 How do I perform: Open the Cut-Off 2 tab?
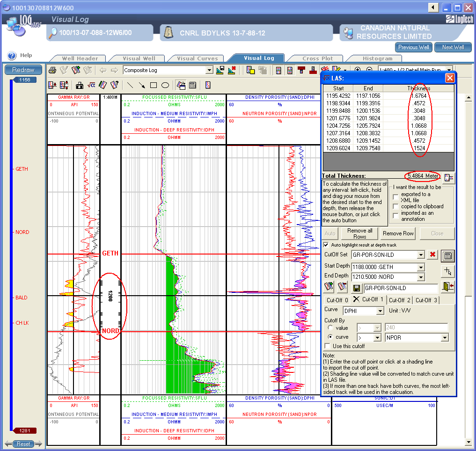400,300
